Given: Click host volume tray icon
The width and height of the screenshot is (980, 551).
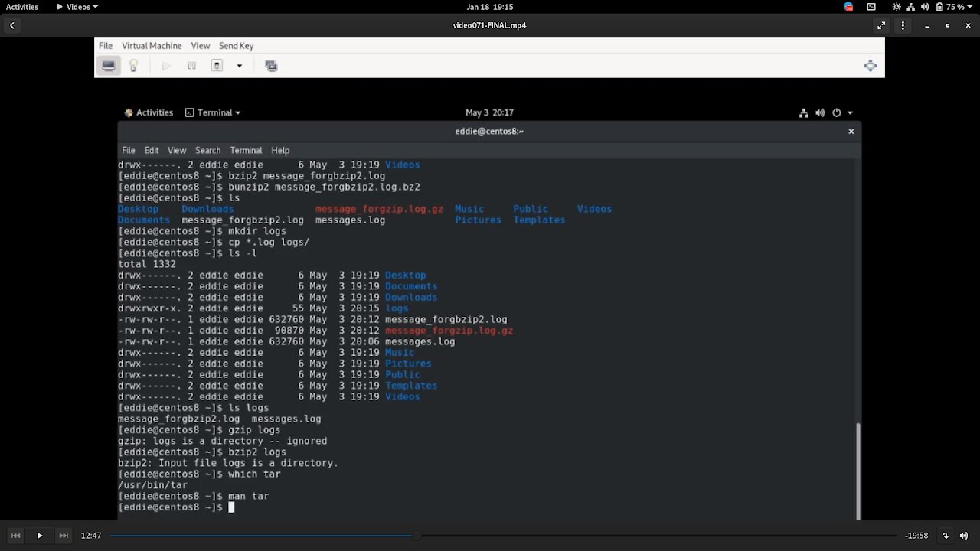Looking at the screenshot, I should coord(926,7).
